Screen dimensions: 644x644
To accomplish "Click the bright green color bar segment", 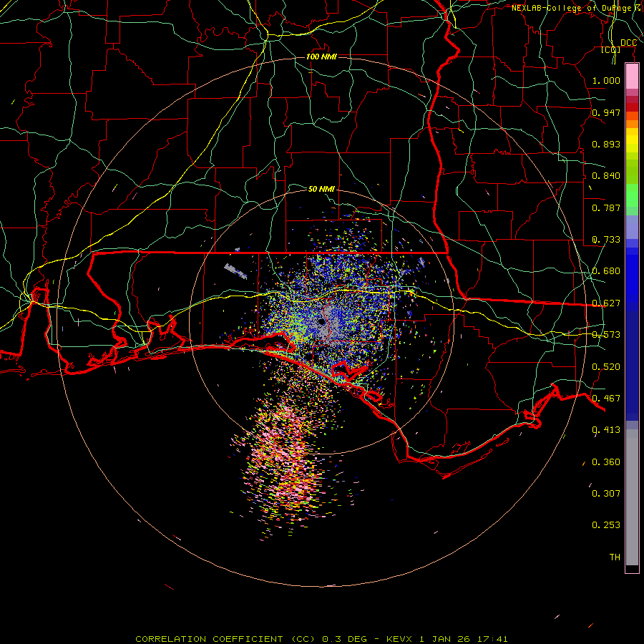I will (x=632, y=195).
